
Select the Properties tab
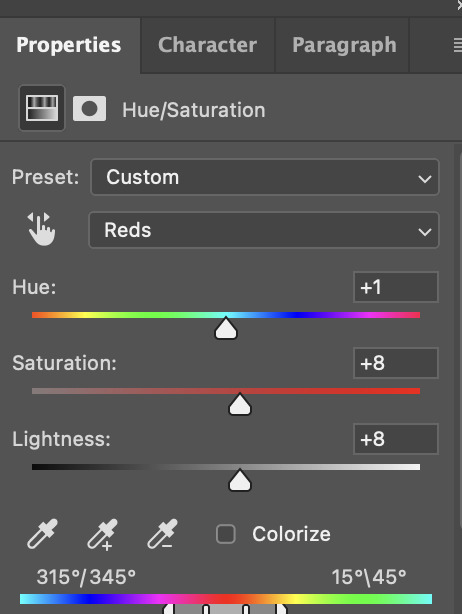click(x=69, y=45)
